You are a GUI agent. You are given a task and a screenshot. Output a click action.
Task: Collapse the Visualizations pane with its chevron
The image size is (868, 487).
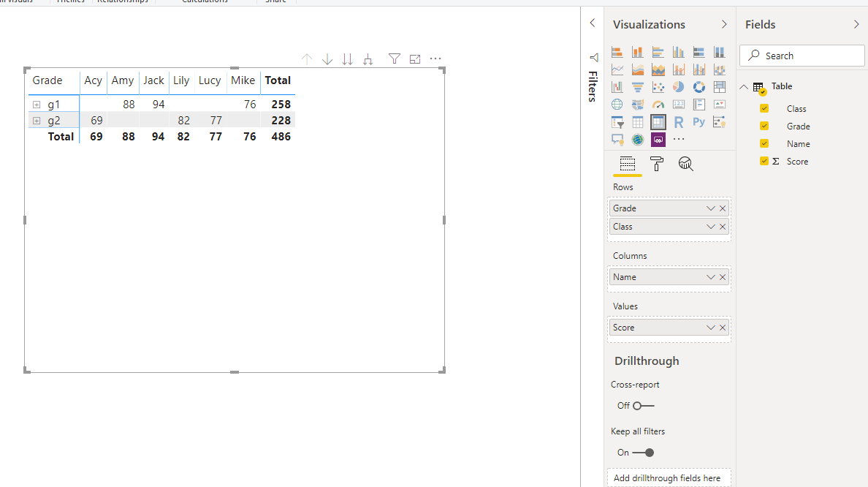click(x=724, y=24)
